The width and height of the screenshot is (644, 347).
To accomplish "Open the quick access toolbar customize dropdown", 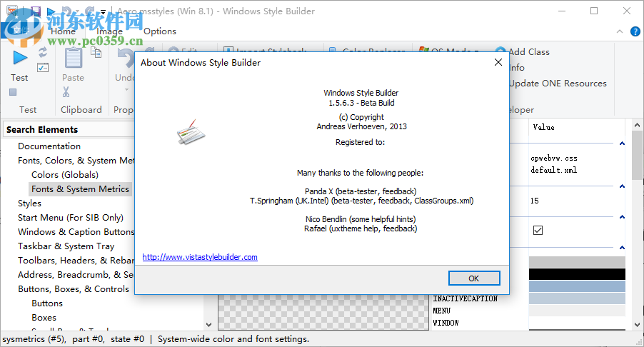I will click(x=103, y=12).
